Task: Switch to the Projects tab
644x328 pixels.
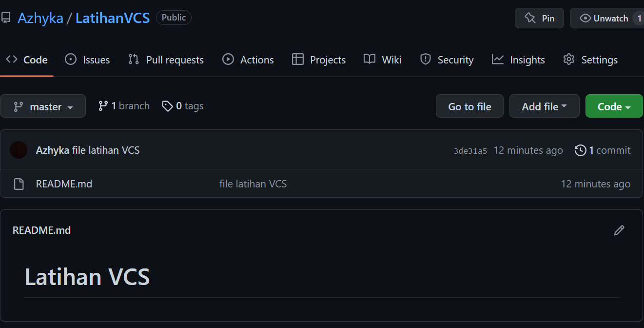Action: tap(327, 59)
